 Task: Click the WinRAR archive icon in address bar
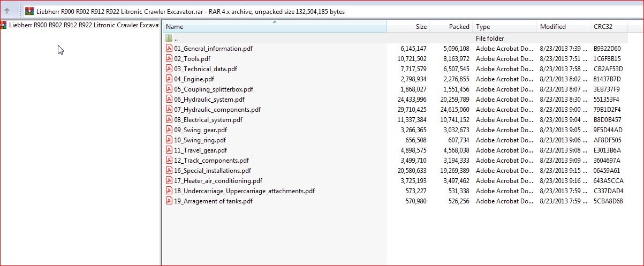(x=30, y=11)
